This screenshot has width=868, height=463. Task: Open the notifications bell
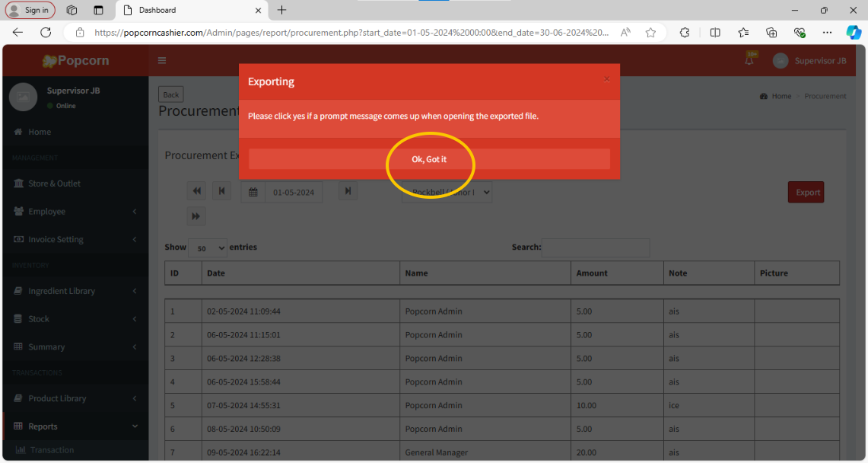point(749,60)
